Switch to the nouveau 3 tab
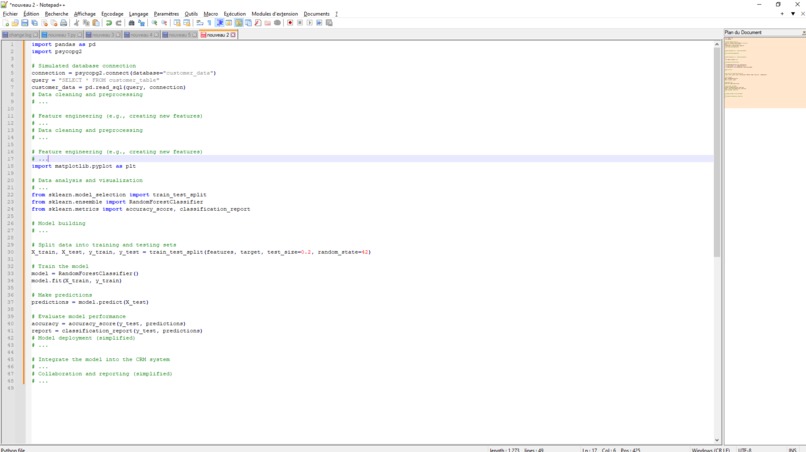Image resolution: width=806 pixels, height=452 pixels. [103, 35]
